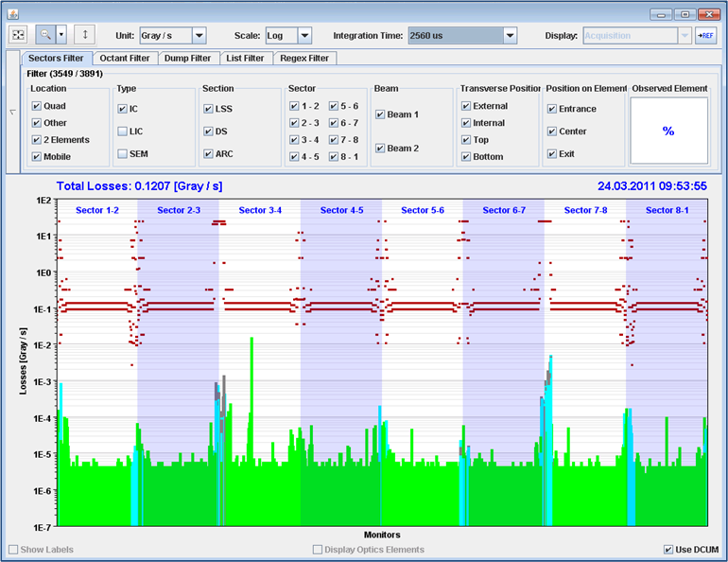
Task: Click the REF reference button icon
Action: (x=705, y=35)
